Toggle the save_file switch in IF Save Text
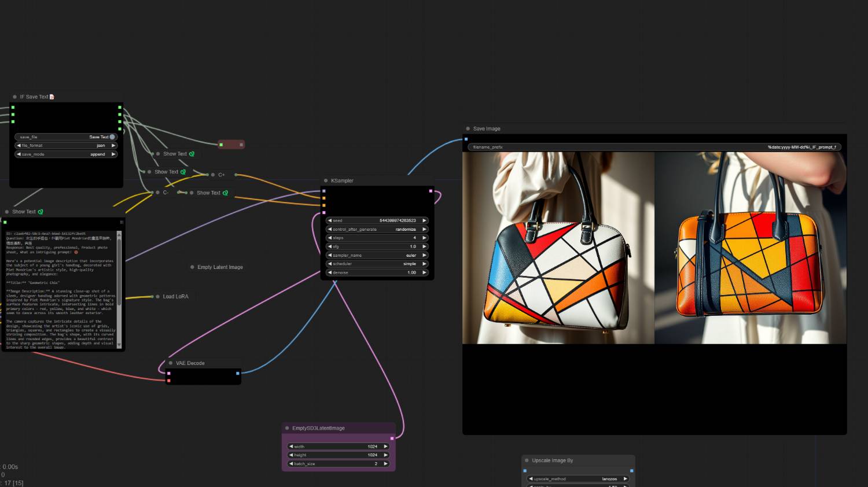868x487 pixels. pos(112,137)
